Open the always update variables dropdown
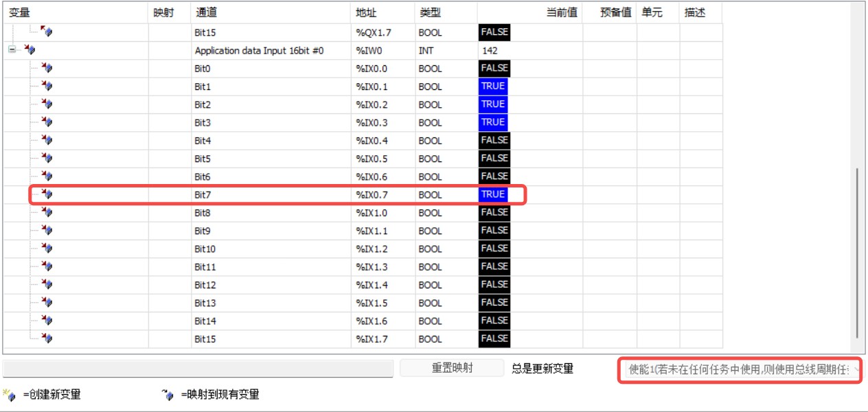Image resolution: width=868 pixels, height=412 pixels. click(740, 370)
